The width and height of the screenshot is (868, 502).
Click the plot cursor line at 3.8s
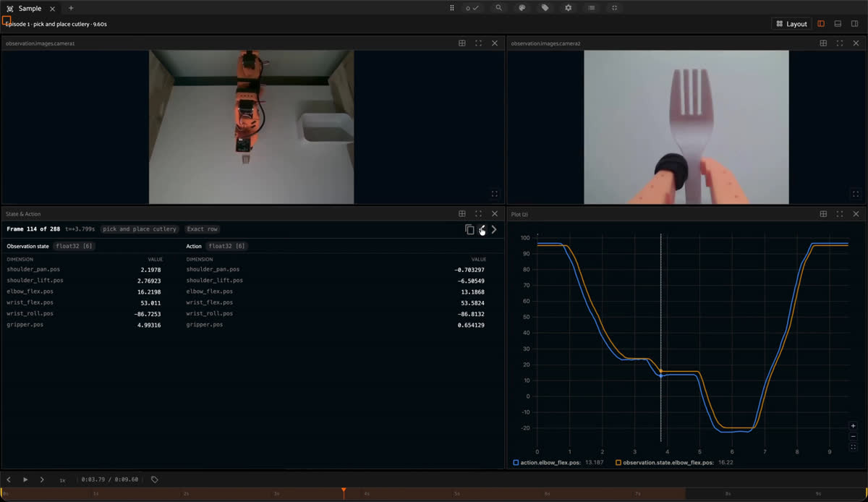tap(661, 337)
